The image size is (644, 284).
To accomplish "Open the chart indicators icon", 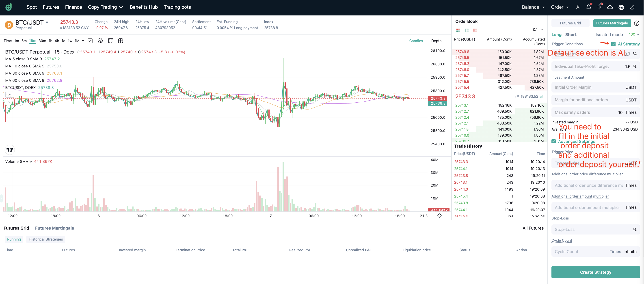I will pyautogui.click(x=90, y=41).
